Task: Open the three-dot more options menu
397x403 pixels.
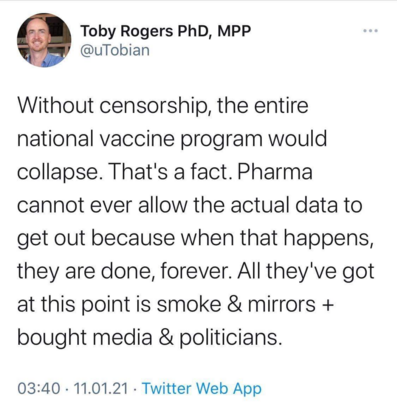Action: (370, 31)
